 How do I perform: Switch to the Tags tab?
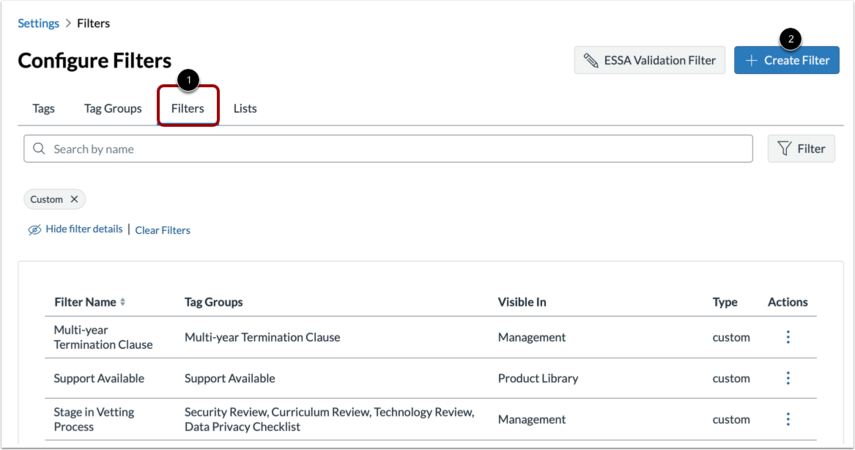[x=44, y=108]
